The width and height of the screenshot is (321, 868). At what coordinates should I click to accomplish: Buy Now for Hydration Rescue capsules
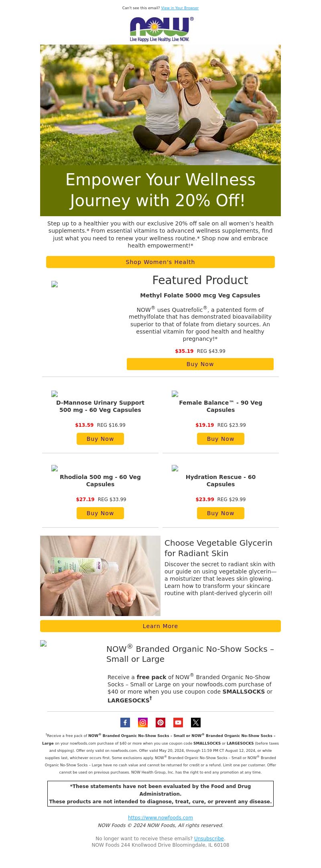pyautogui.click(x=221, y=513)
